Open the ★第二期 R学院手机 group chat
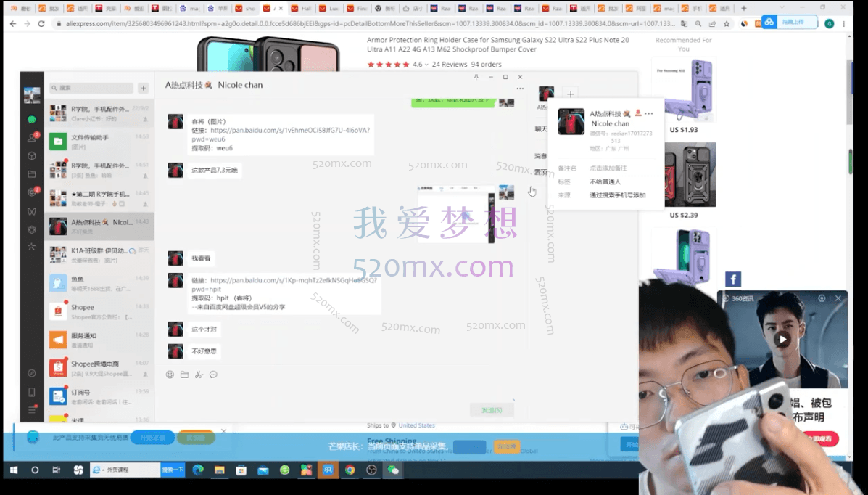The height and width of the screenshot is (495, 868). (x=99, y=198)
